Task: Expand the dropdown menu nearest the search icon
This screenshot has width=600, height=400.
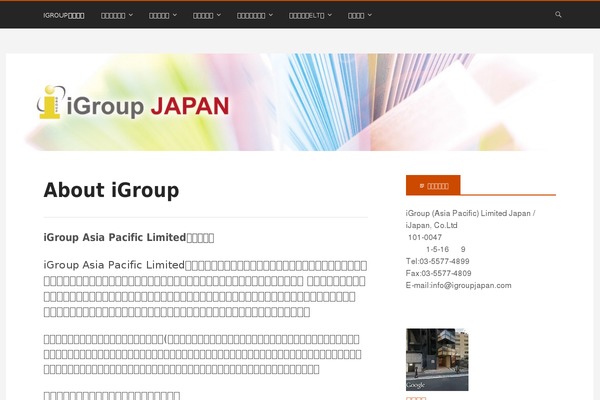Action: (x=360, y=15)
